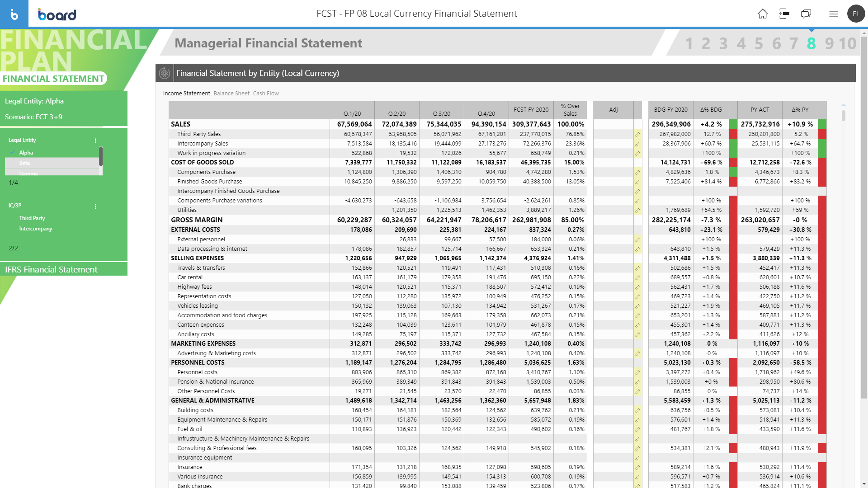Select Intercompany under the IC/3P selector

coord(36,229)
